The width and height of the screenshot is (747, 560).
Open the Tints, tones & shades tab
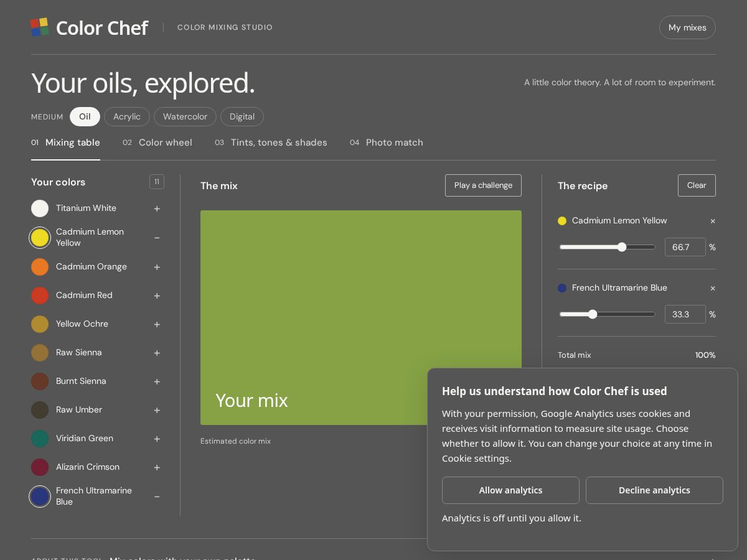pyautogui.click(x=271, y=142)
